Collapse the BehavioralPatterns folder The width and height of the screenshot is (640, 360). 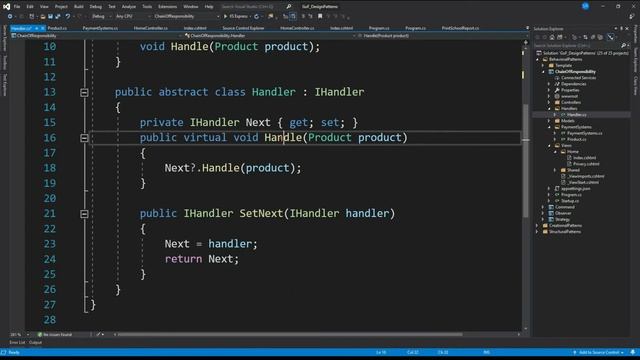538,60
